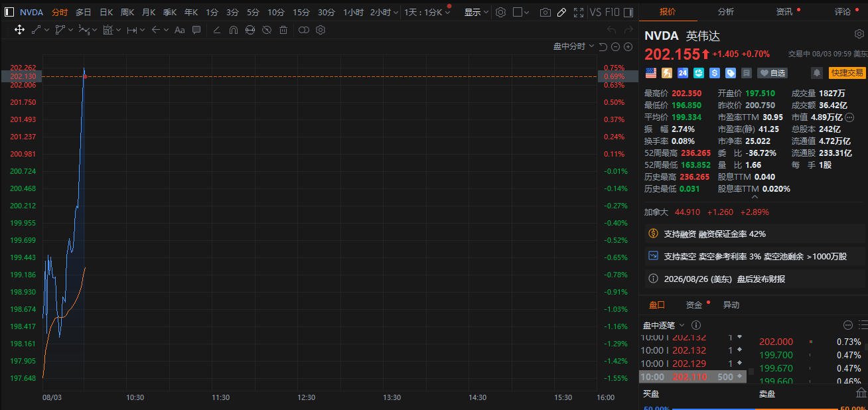Click the NVDA ticker label in toolbar

(x=31, y=12)
